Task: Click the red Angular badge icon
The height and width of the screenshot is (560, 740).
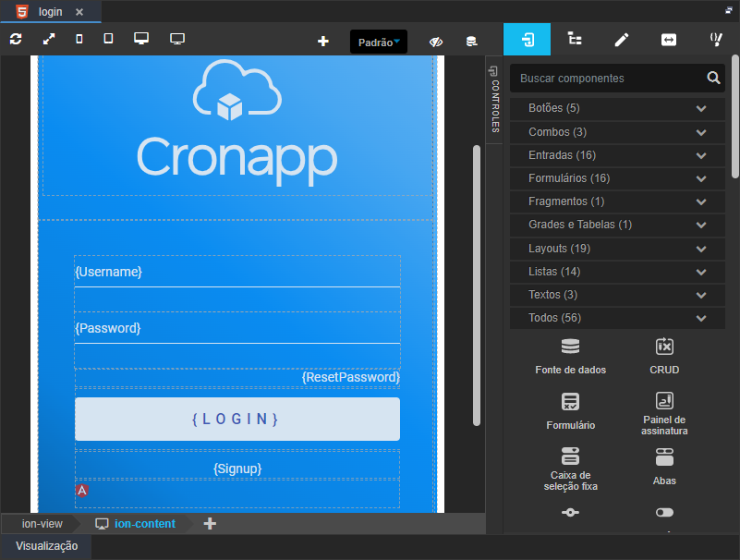Action: pyautogui.click(x=81, y=491)
